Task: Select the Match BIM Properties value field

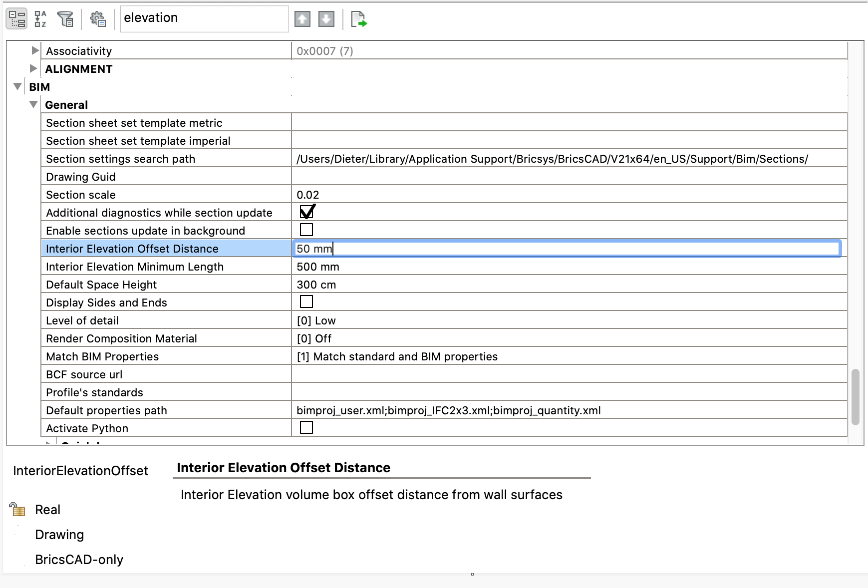Action: pyautogui.click(x=569, y=356)
